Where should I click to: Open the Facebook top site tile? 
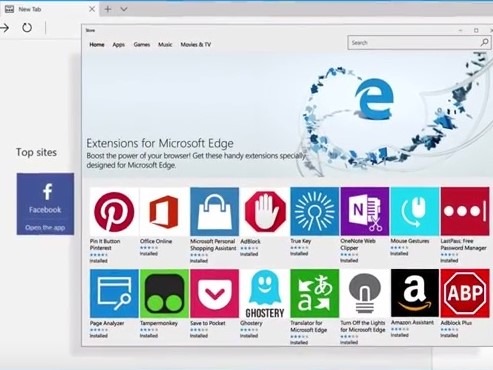coord(45,204)
